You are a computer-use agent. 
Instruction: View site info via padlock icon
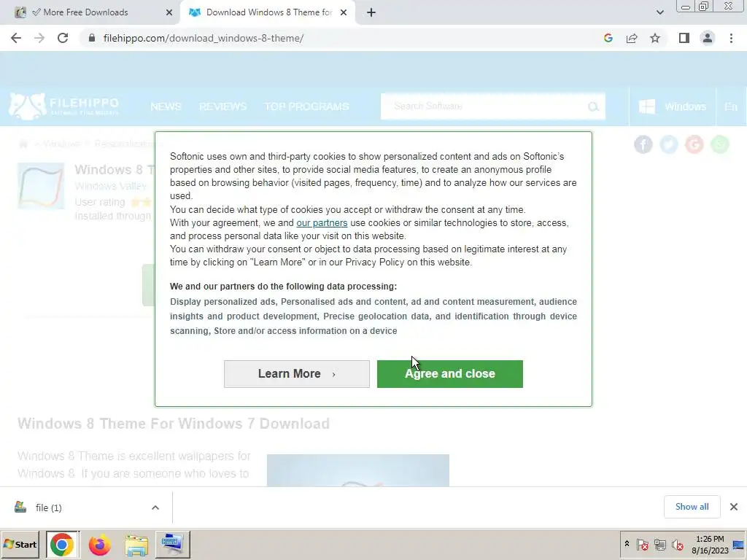pos(92,38)
